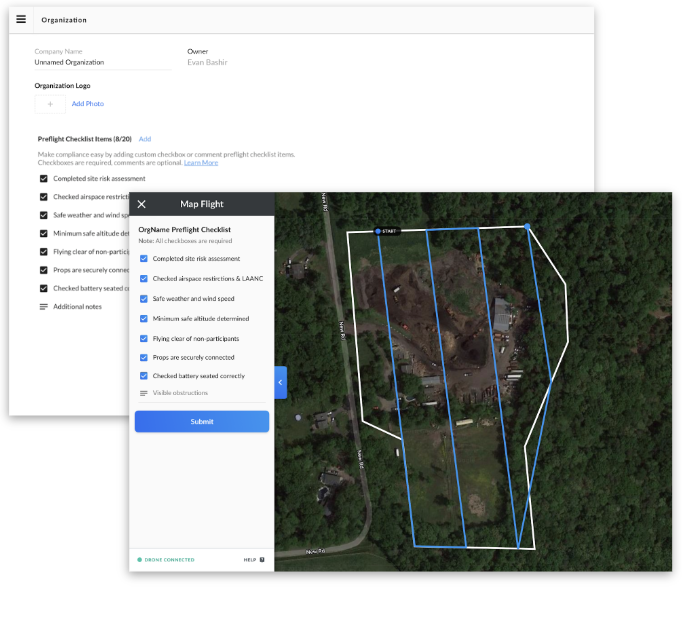The width and height of the screenshot is (682, 618).
Task: Uncheck Completed site risk assessment in Map Flight
Action: click(x=144, y=259)
